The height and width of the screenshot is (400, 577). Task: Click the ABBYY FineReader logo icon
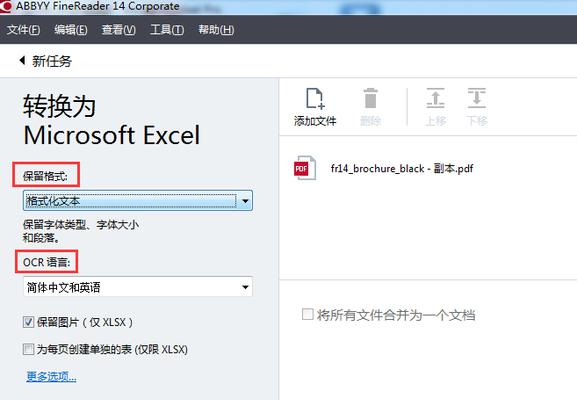click(6, 6)
